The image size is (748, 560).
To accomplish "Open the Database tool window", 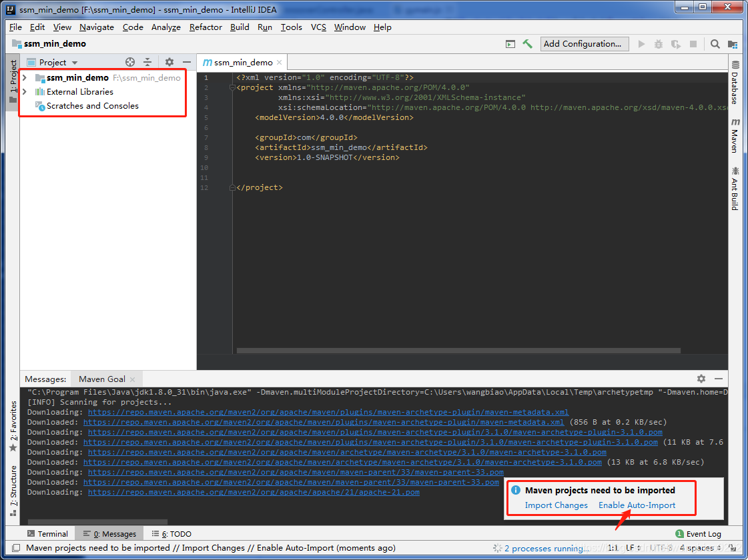I will click(x=735, y=82).
